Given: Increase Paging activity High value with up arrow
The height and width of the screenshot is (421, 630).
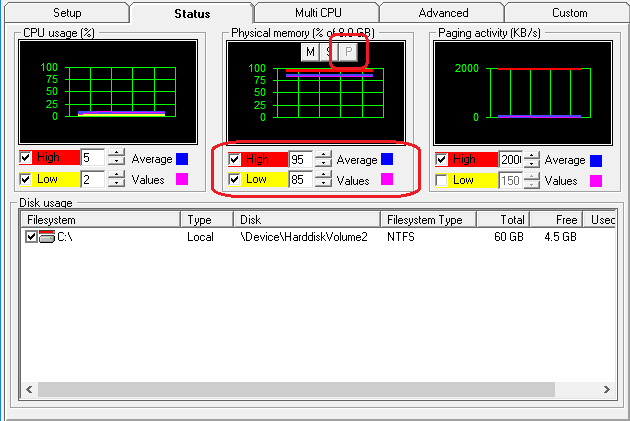Looking at the screenshot, I should point(531,155).
